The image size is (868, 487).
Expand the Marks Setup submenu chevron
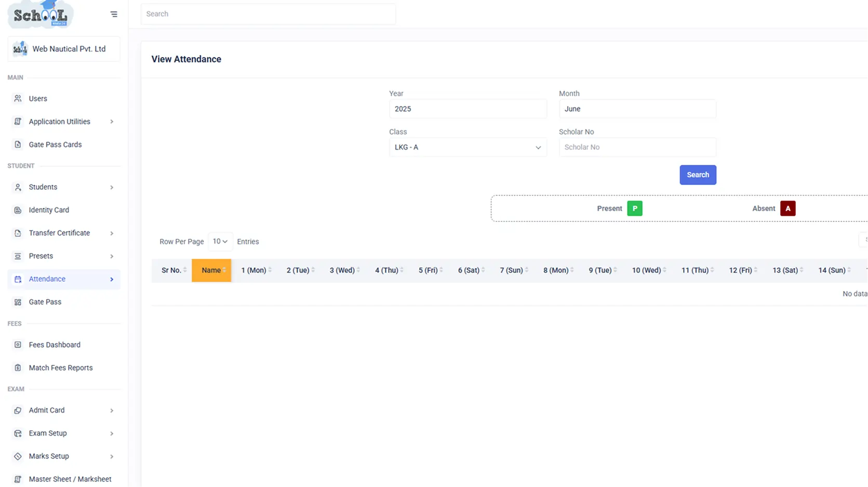[x=112, y=456]
